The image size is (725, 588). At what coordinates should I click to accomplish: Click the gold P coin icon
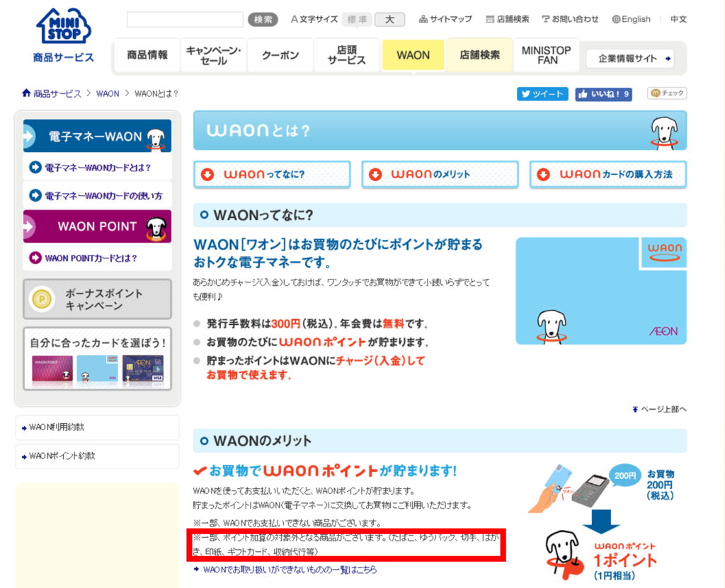[42, 299]
